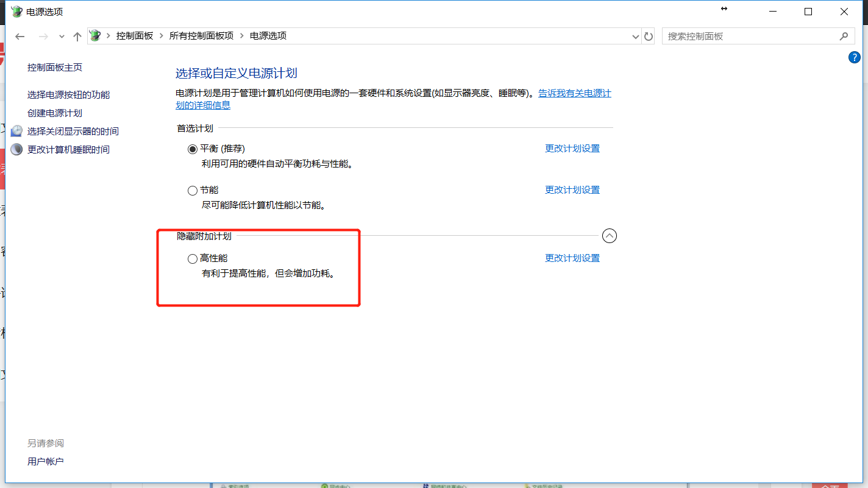
Task: Open Help via the blue question mark icon
Action: [854, 57]
